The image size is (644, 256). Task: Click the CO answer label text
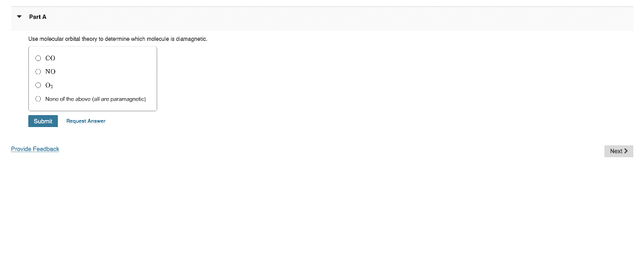[50, 58]
